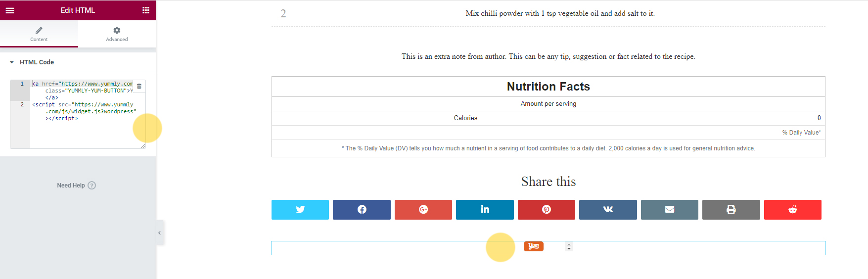
Task: Open the widgets grid panel icon
Action: click(146, 10)
